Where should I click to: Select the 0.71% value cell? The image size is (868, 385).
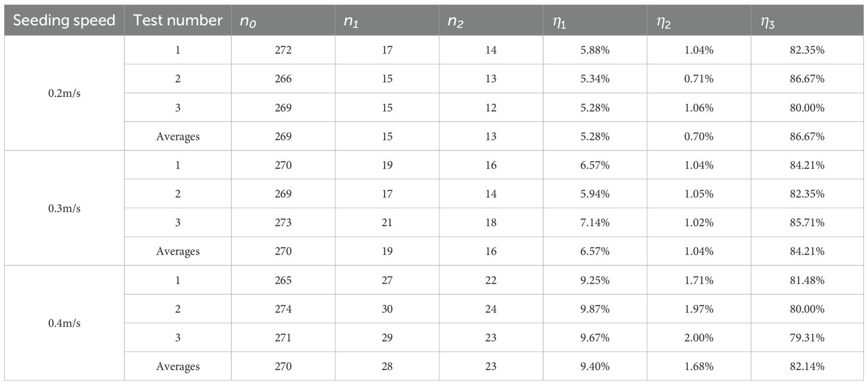click(x=699, y=79)
